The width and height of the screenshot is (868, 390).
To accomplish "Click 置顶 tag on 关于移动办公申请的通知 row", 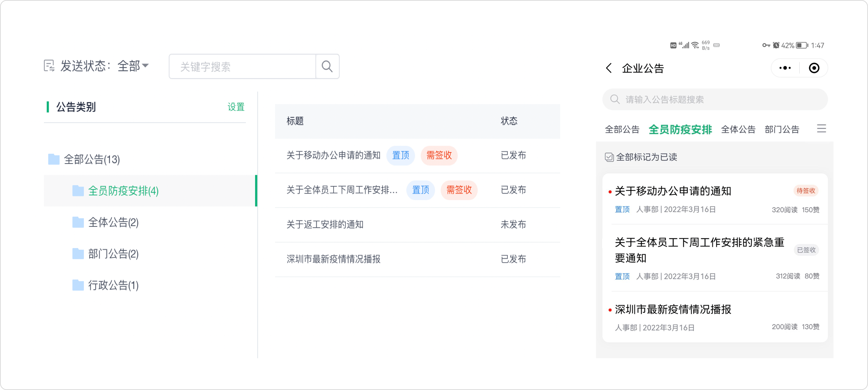I will (401, 155).
